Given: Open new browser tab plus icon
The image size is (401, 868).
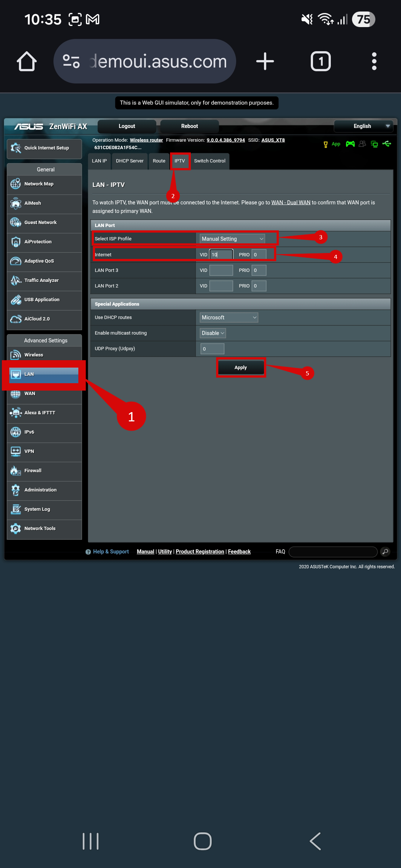Looking at the screenshot, I should click(x=265, y=61).
